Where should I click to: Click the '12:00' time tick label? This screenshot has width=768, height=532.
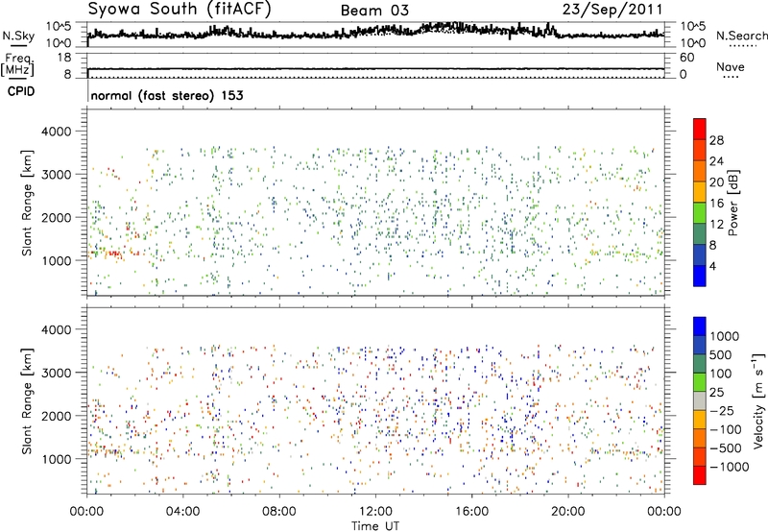[375, 512]
